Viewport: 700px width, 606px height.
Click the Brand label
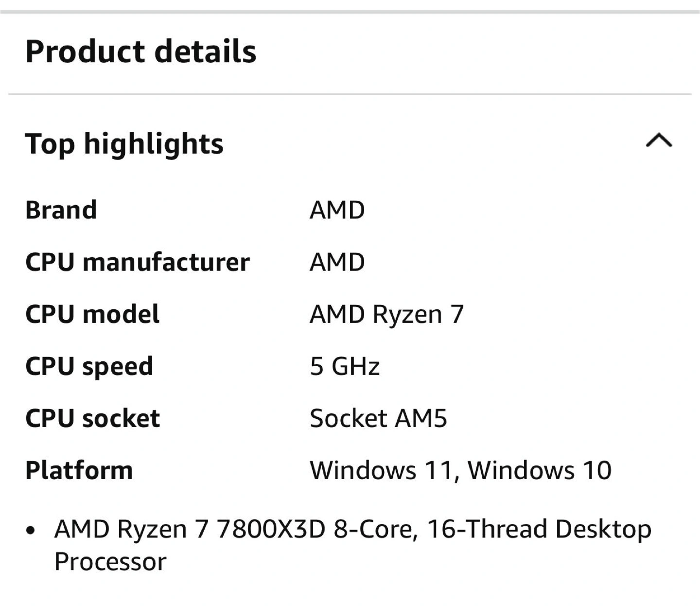pyautogui.click(x=61, y=210)
